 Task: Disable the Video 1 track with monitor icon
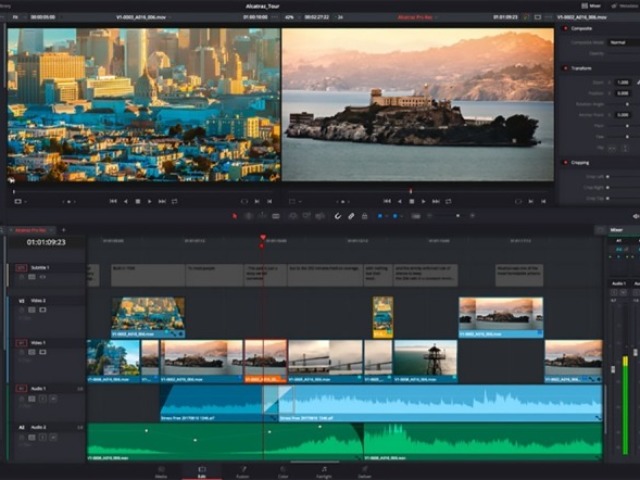pos(42,352)
